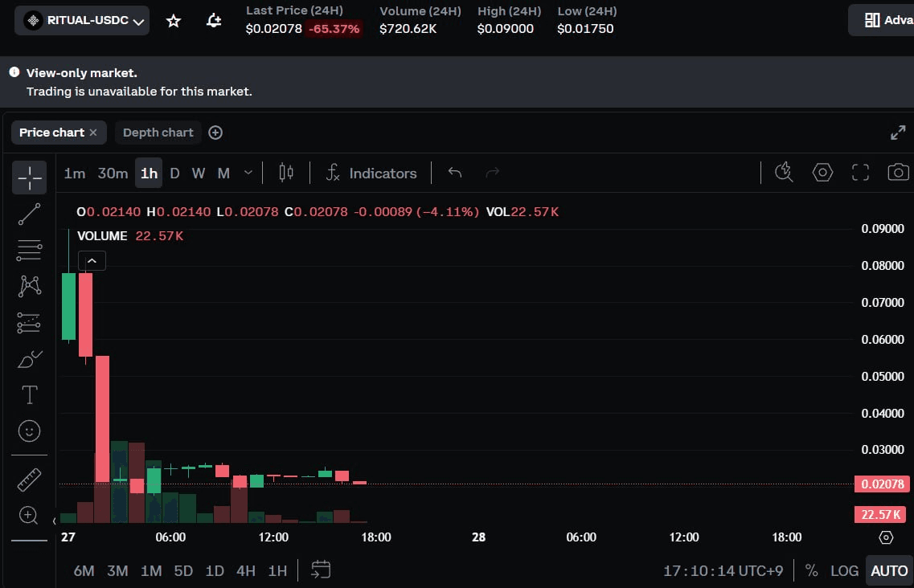Open price scale settings gear icon
Image resolution: width=914 pixels, height=588 pixels.
[885, 537]
